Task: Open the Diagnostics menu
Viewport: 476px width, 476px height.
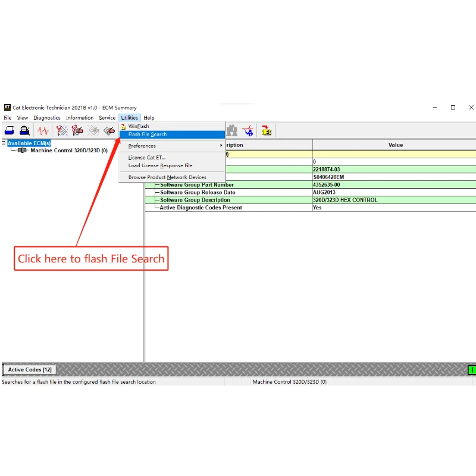Action: tap(47, 118)
